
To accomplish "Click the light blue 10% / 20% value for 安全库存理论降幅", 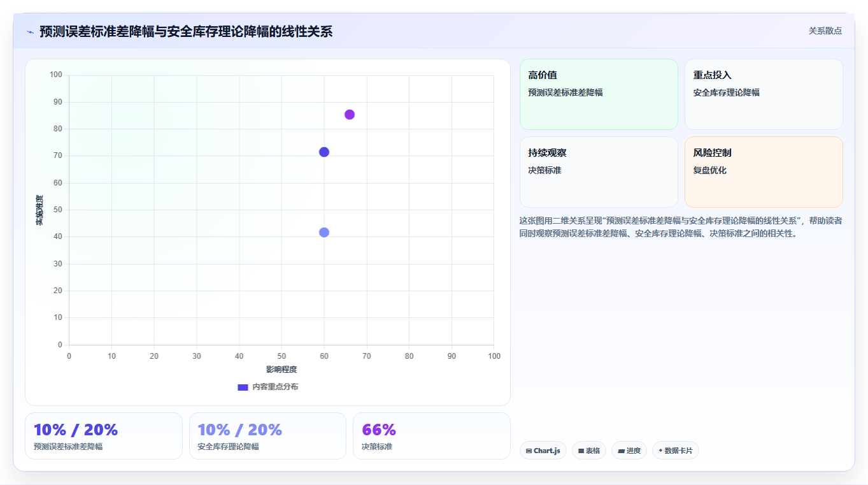I will pos(240,430).
